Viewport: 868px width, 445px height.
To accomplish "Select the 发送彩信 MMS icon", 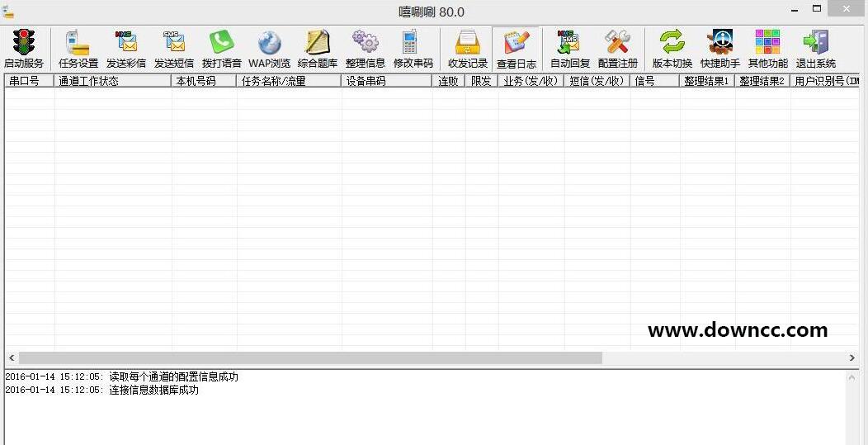I will pos(126,43).
